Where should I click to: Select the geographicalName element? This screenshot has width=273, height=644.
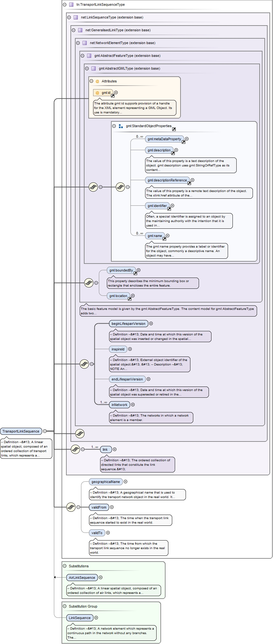106,482
